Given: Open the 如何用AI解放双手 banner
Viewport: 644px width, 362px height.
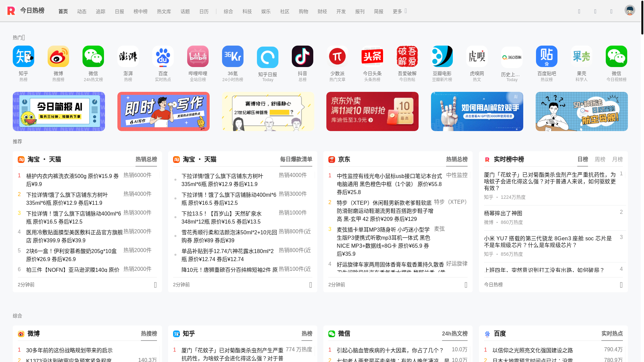Looking at the screenshot, I should pyautogui.click(x=477, y=111).
